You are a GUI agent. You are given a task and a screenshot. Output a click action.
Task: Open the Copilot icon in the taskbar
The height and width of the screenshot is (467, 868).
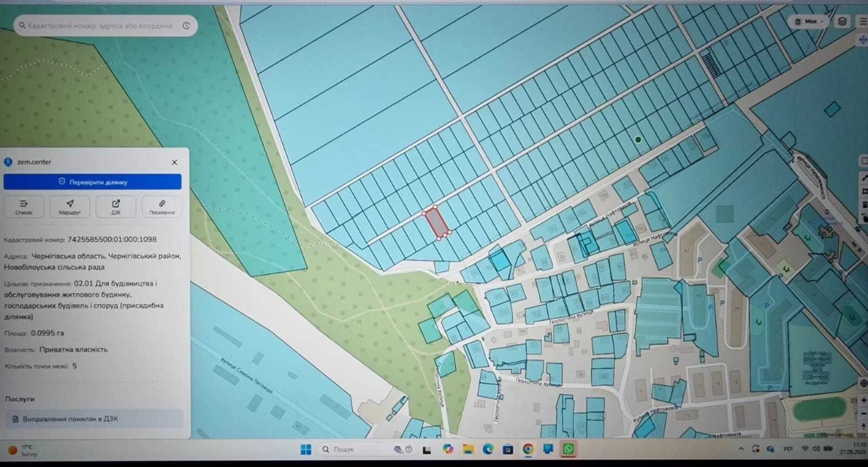(448, 449)
